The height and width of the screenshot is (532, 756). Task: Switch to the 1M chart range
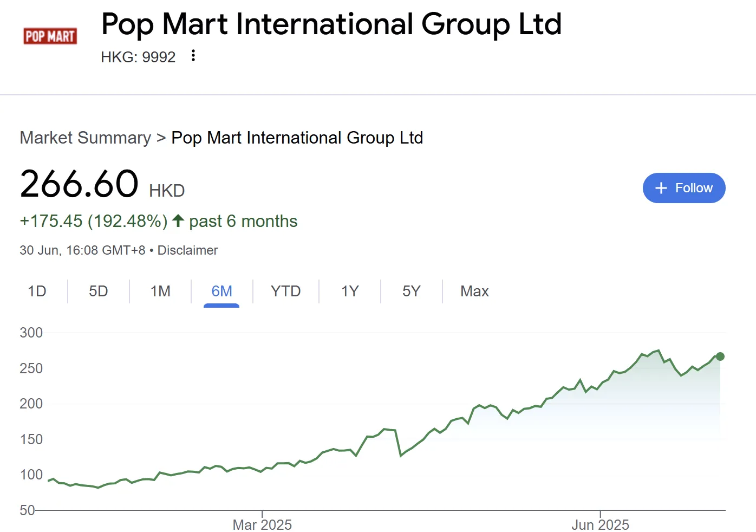coord(160,291)
